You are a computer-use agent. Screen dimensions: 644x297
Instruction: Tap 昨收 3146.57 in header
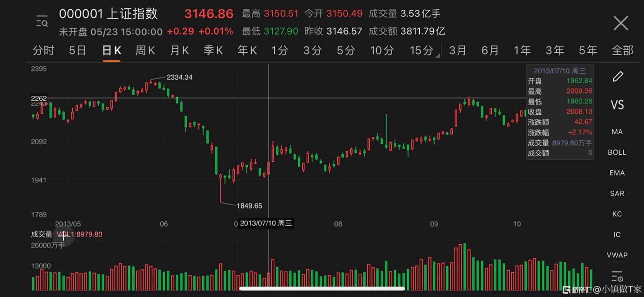tap(333, 31)
